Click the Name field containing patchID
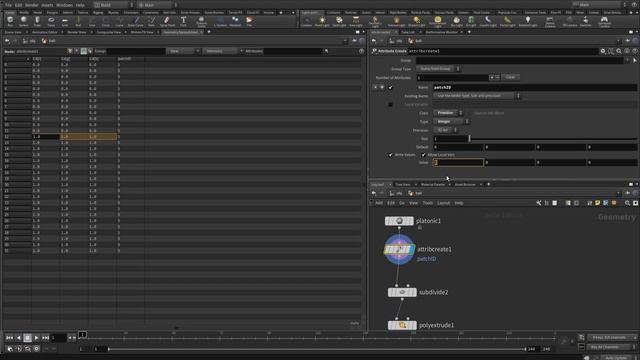640x360 pixels. (x=535, y=87)
